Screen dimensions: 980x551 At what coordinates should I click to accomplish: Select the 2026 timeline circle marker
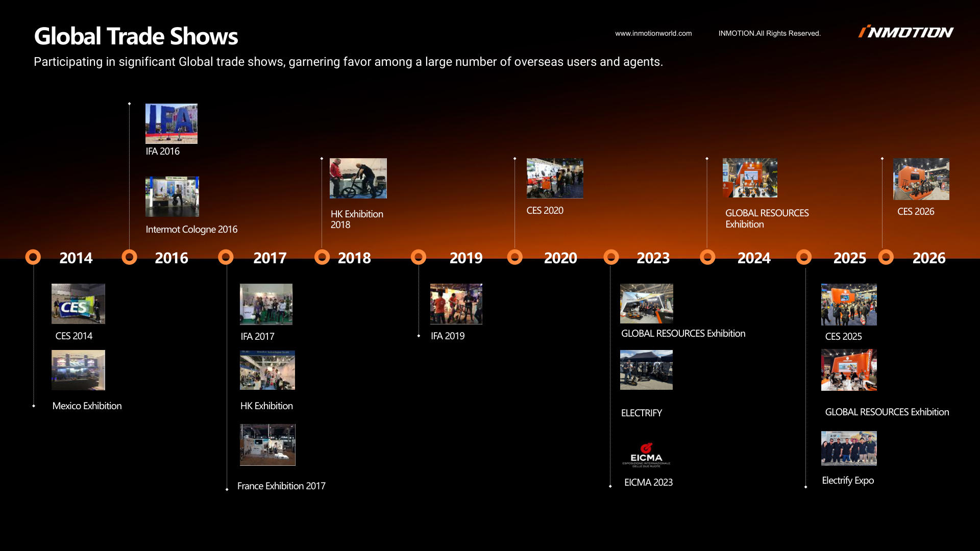(886, 257)
